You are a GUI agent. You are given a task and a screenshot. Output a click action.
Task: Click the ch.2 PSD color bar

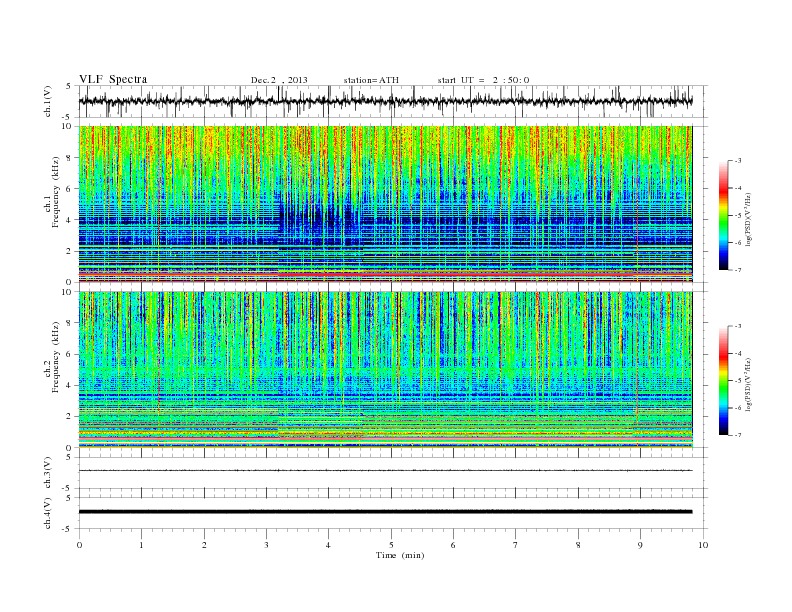[x=723, y=380]
